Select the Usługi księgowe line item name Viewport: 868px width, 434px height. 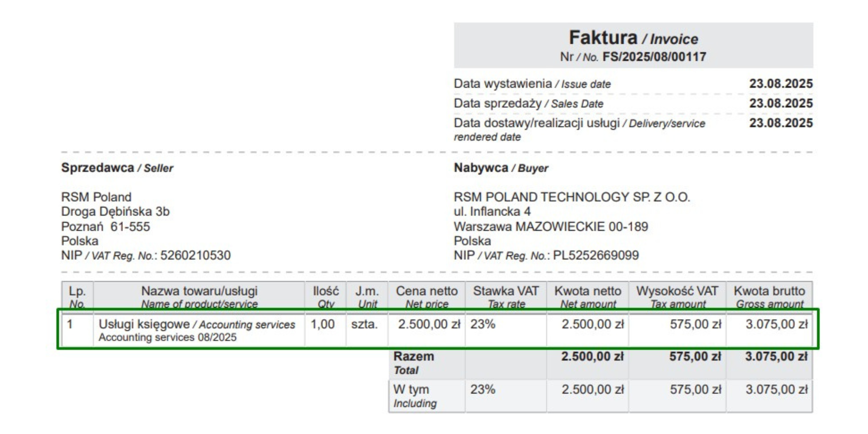(x=144, y=324)
